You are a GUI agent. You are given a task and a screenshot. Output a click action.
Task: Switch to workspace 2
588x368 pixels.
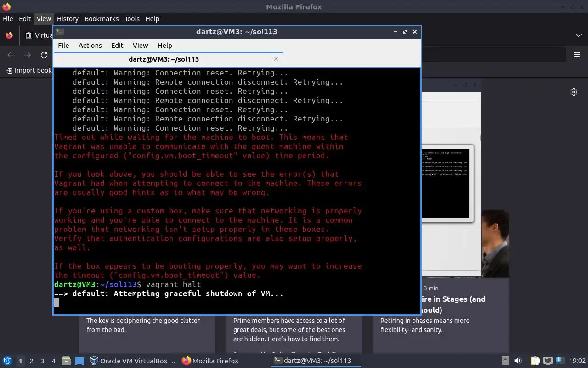[32, 361]
